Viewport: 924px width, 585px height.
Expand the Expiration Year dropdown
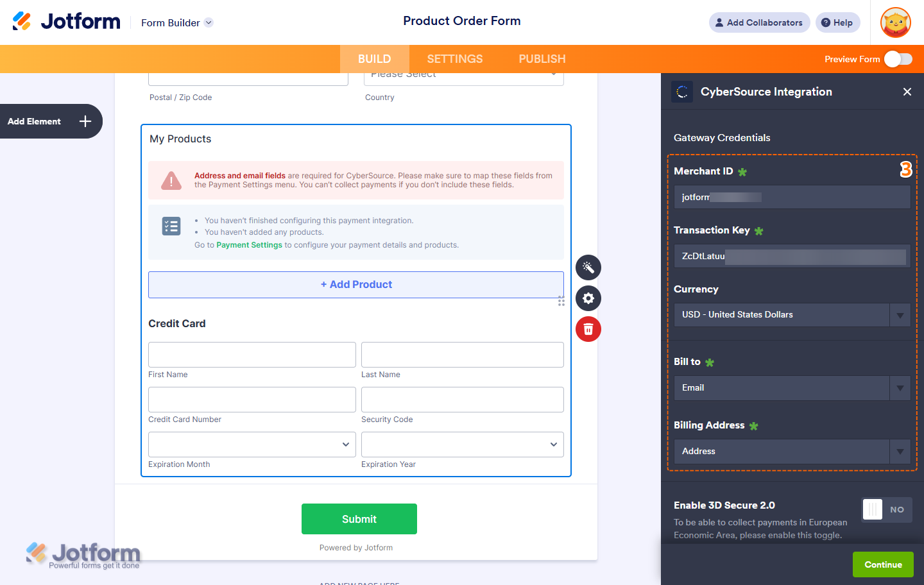point(463,445)
